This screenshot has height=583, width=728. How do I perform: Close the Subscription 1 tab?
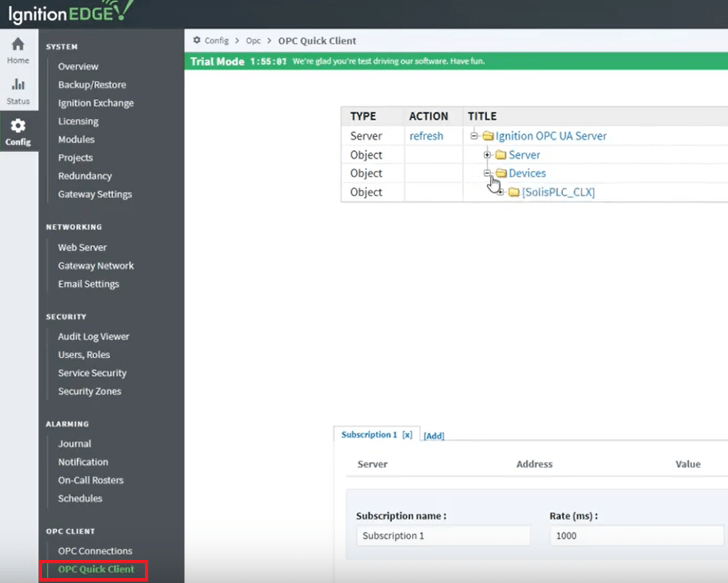pos(406,434)
